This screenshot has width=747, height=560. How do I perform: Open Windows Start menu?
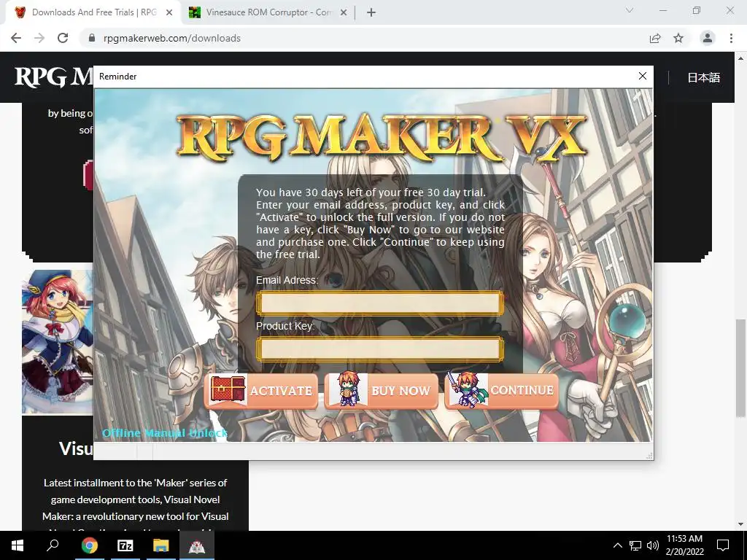point(18,545)
